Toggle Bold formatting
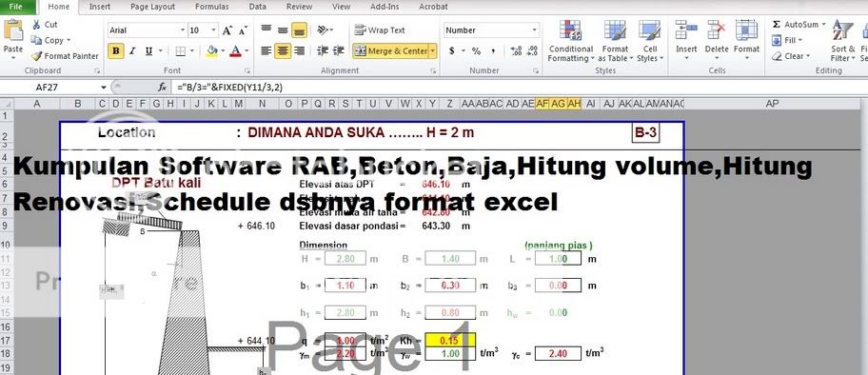Screen dimensions: 868x375 click(x=116, y=51)
